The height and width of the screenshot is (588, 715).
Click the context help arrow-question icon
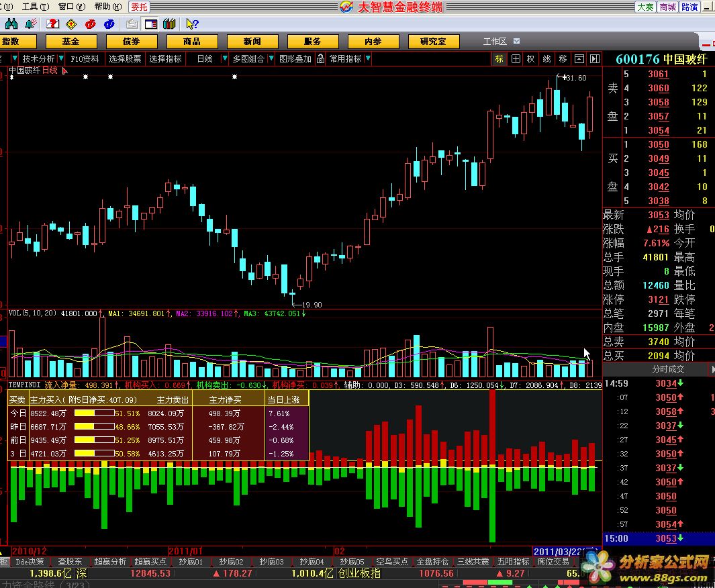[x=192, y=23]
